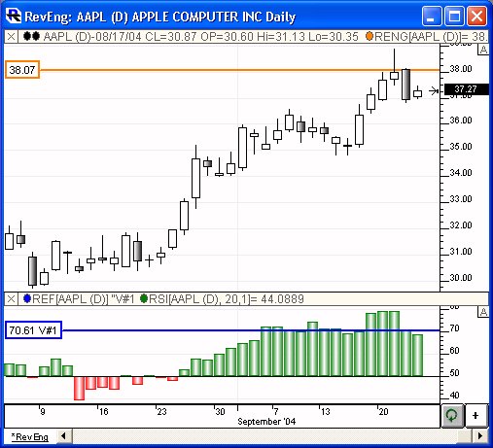
Task: Click the green refresh chart button
Action: click(x=452, y=415)
